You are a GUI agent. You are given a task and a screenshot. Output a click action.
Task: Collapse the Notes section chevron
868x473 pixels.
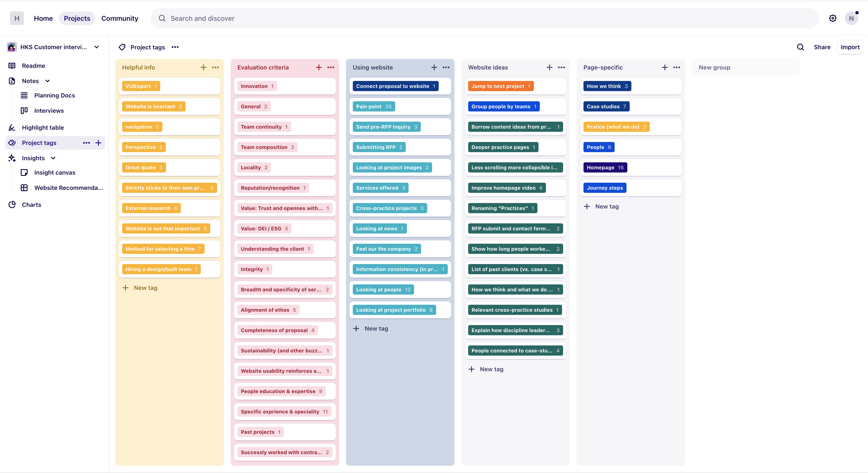pyautogui.click(x=47, y=81)
